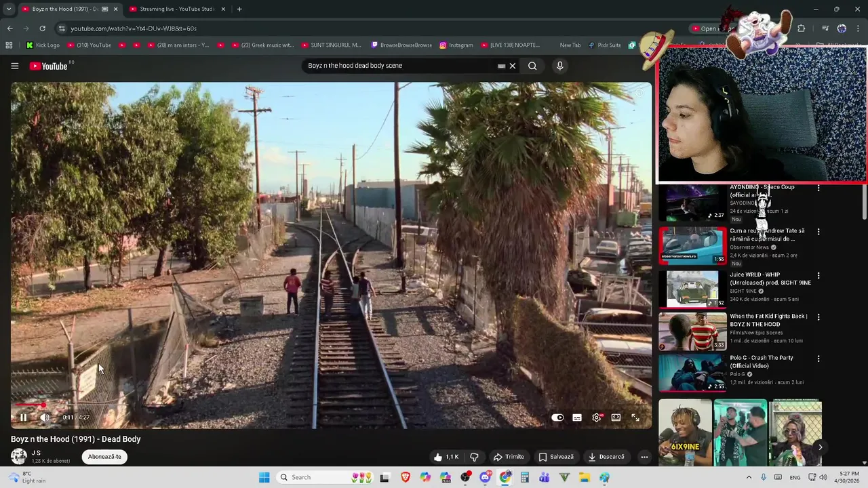Image resolution: width=868 pixels, height=488 pixels.
Task: Reload the page
Action: 42,28
